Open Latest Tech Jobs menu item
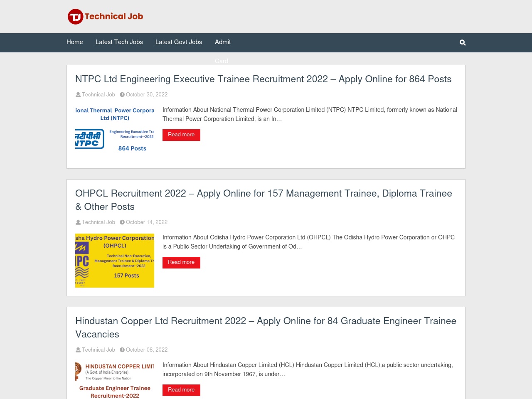 (x=119, y=42)
